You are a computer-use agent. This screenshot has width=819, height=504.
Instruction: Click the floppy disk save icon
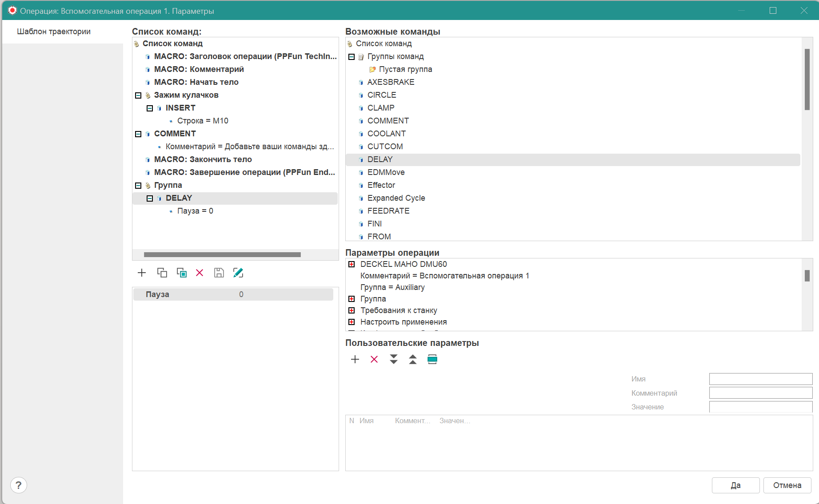pyautogui.click(x=219, y=273)
